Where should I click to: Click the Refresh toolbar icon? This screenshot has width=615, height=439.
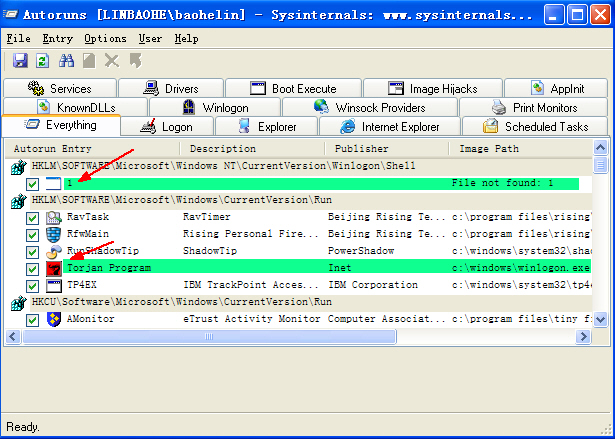click(x=42, y=61)
